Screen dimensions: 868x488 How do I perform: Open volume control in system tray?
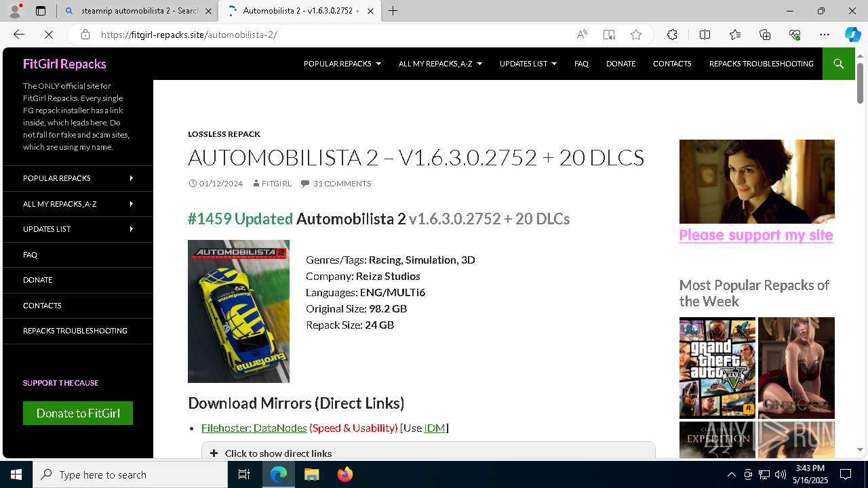[781, 474]
